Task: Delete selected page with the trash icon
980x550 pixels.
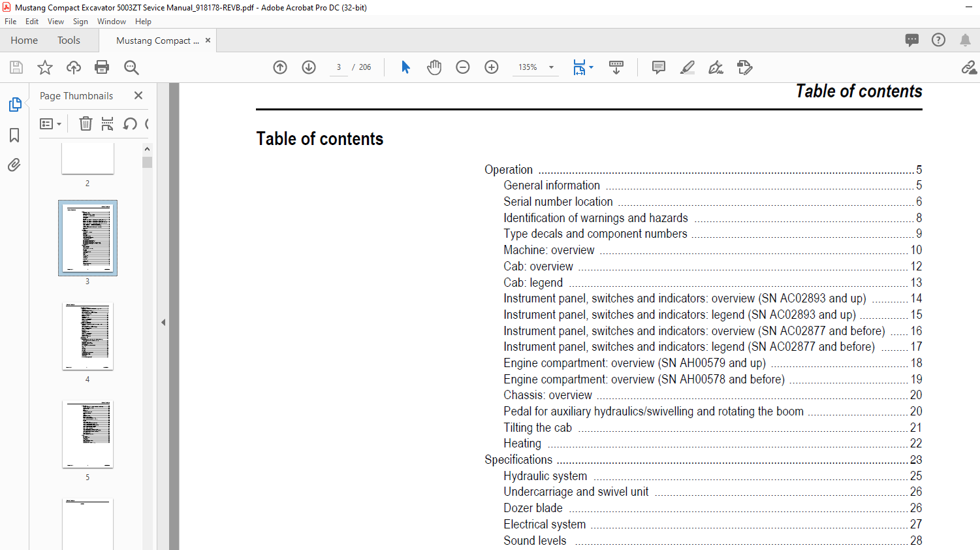Action: coord(86,123)
